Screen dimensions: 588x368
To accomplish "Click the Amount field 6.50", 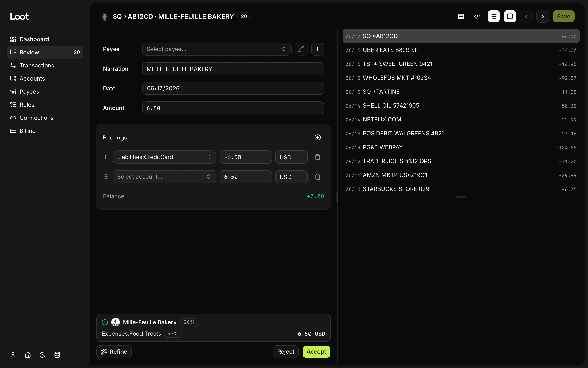I will [233, 108].
